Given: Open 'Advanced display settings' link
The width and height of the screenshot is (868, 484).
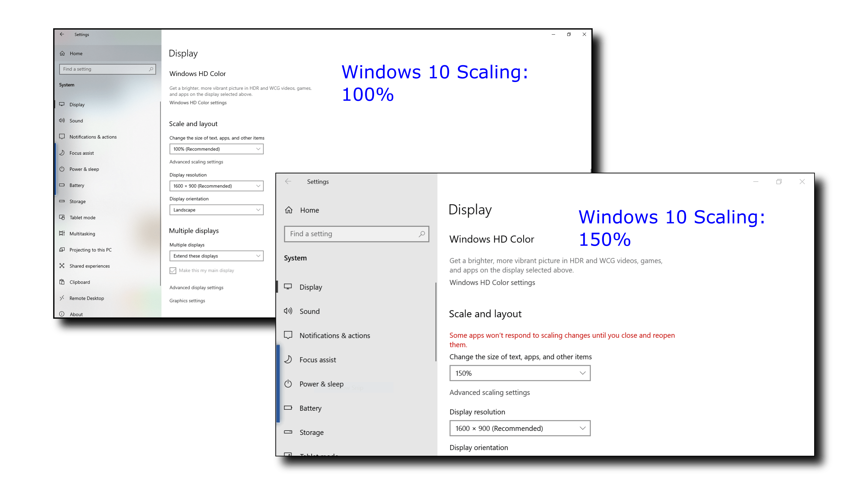Looking at the screenshot, I should click(x=196, y=288).
